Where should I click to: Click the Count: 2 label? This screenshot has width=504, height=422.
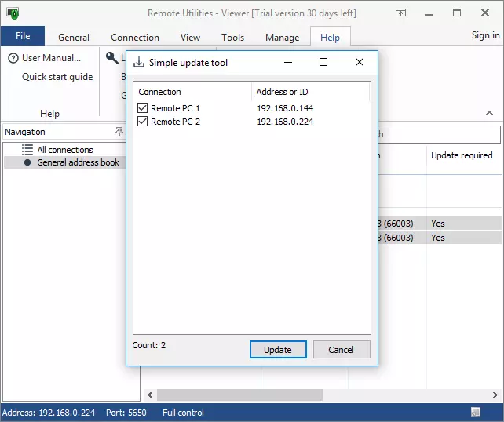coord(149,345)
